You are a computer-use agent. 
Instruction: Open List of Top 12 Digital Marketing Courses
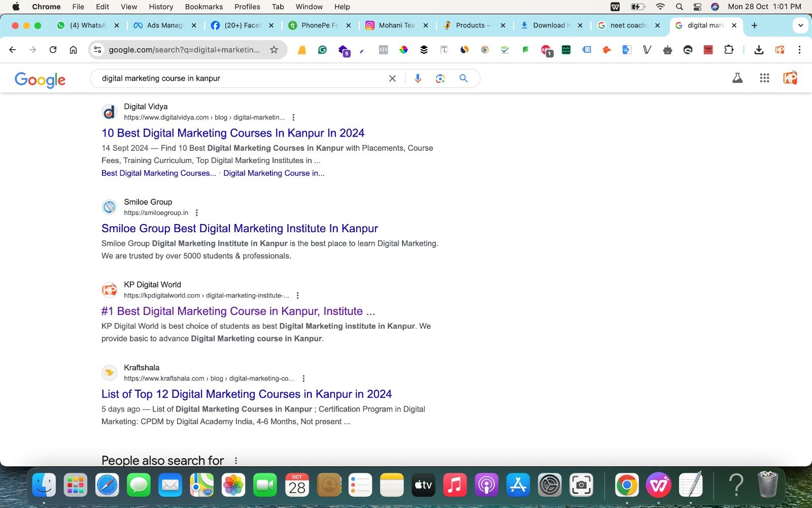[x=247, y=394]
